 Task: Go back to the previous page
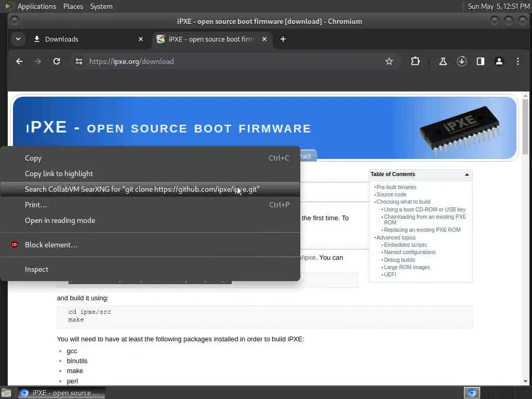point(19,61)
